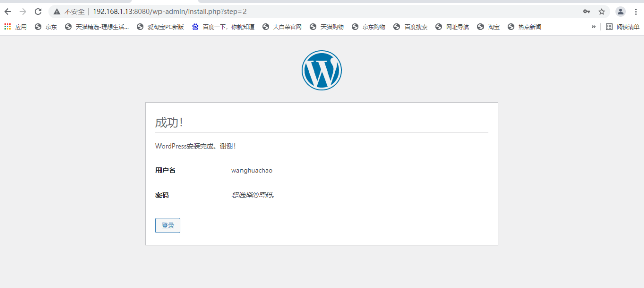Screen dimensions: 644x288
Task: Reload the page with refresh icon
Action: pos(38,11)
